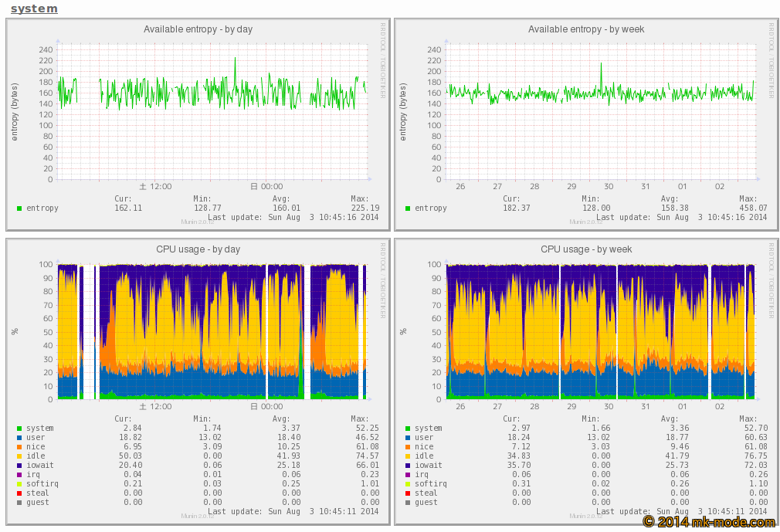The width and height of the screenshot is (780, 532).
Task: Click green entropy legend swatch in weekly graph
Action: pyautogui.click(x=408, y=208)
